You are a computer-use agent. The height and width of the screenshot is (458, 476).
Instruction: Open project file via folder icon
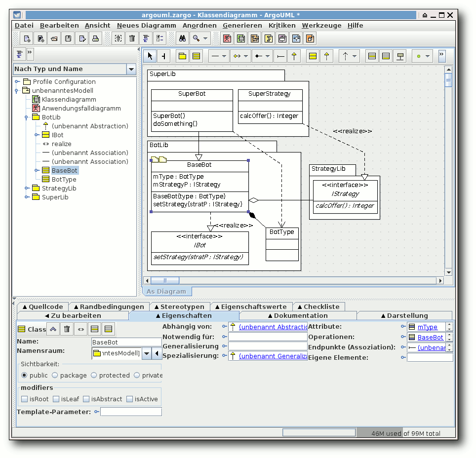point(54,38)
